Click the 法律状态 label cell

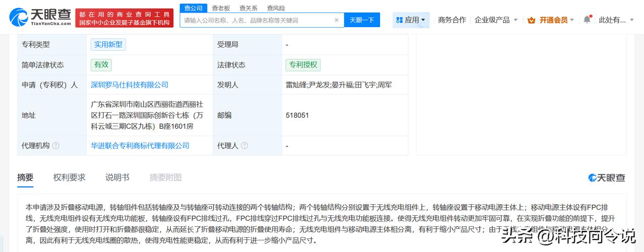(x=247, y=65)
